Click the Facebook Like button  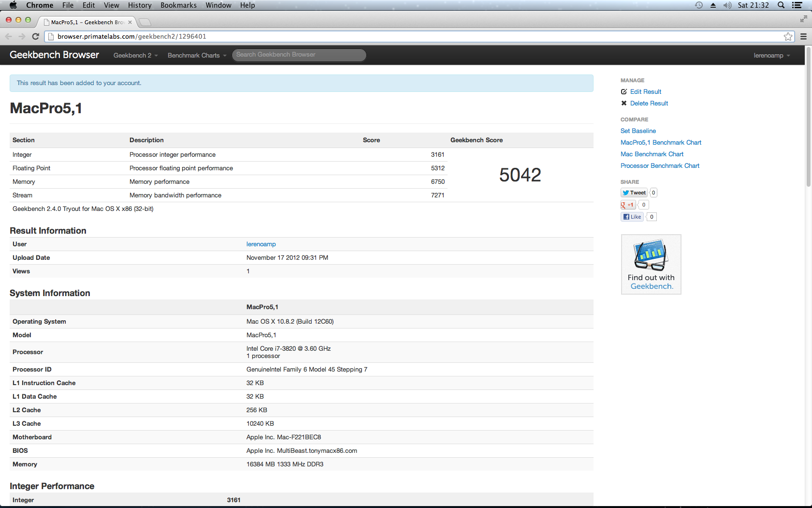(x=632, y=217)
